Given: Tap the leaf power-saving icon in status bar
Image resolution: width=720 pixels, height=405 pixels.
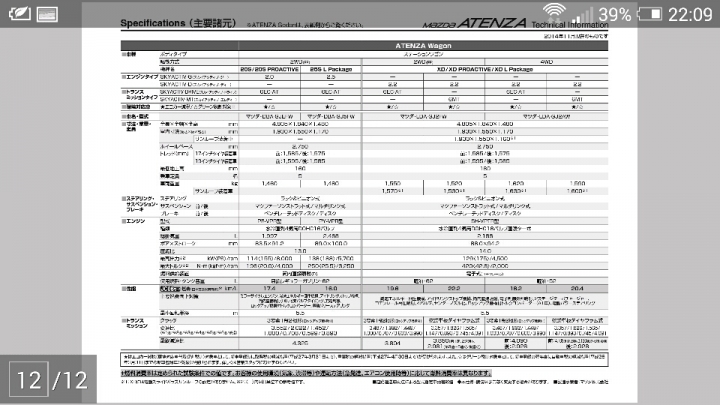Looking at the screenshot, I should point(20,14).
